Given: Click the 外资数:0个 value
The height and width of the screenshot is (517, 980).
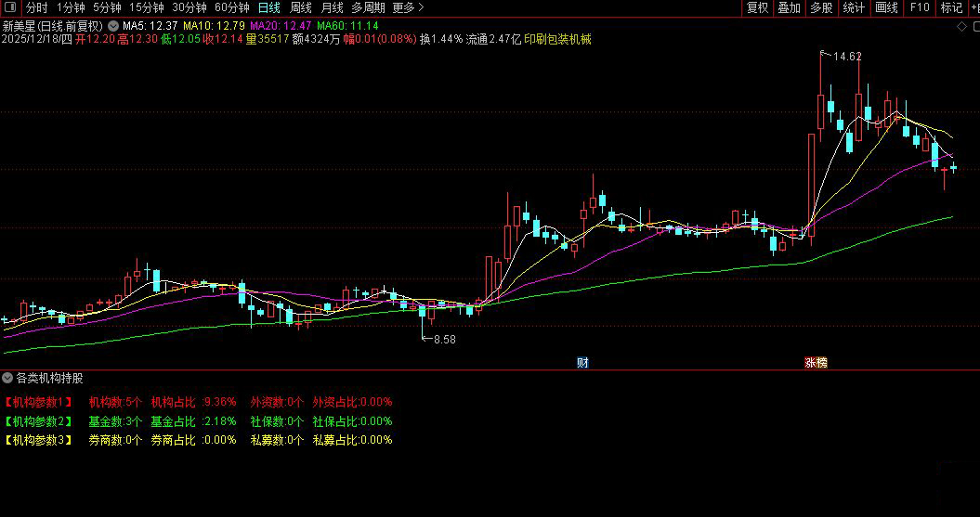Looking at the screenshot, I should (x=277, y=402).
